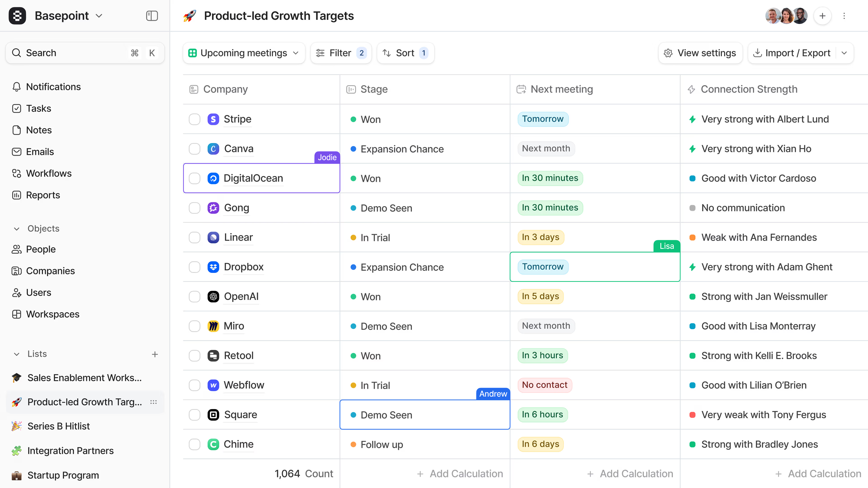Click the View settings button
The height and width of the screenshot is (488, 868).
(700, 53)
